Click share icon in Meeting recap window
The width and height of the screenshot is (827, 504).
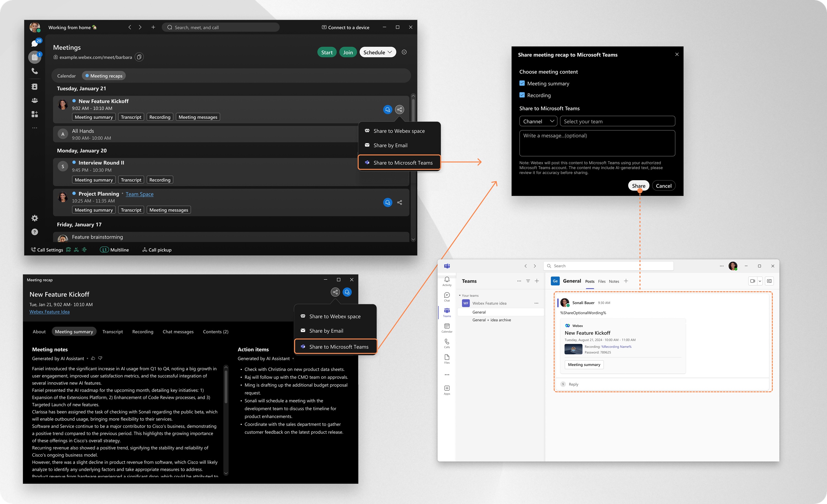tap(335, 292)
